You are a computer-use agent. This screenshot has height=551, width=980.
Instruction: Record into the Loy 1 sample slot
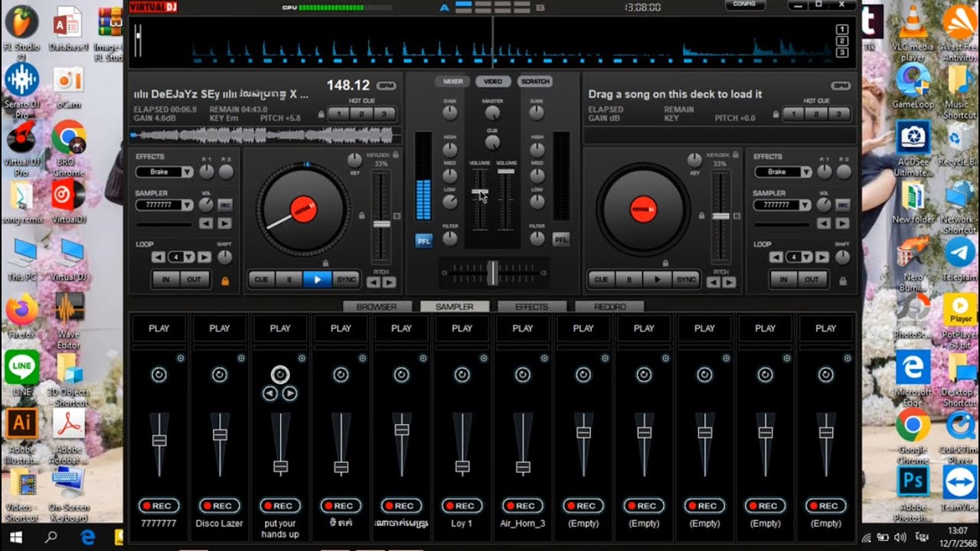click(462, 506)
